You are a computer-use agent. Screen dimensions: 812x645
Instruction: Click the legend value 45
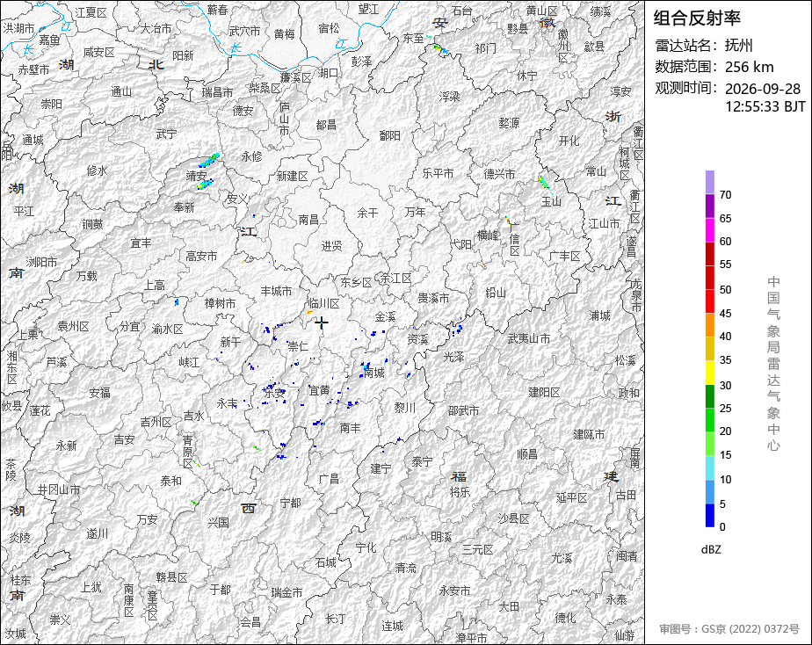(726, 313)
